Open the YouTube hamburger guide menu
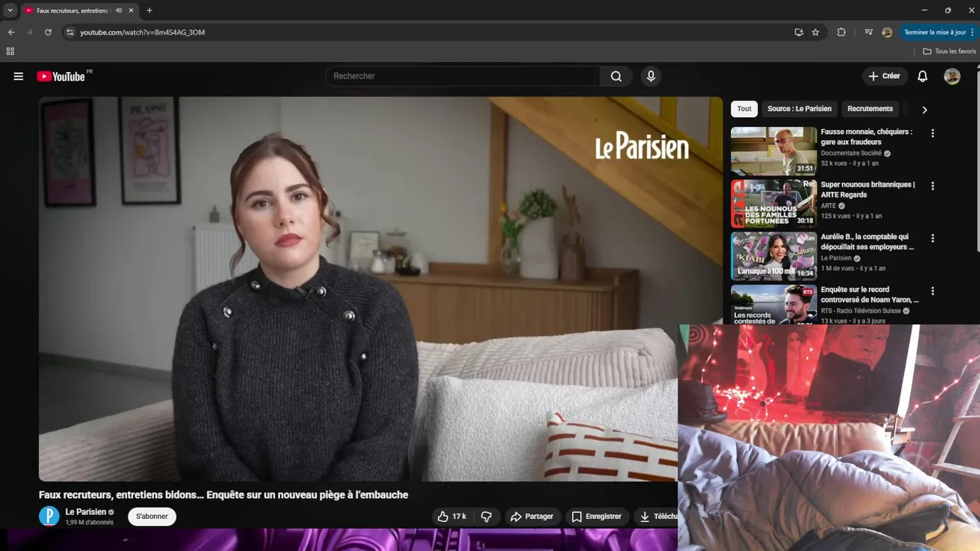This screenshot has width=980, height=551. coord(18,77)
